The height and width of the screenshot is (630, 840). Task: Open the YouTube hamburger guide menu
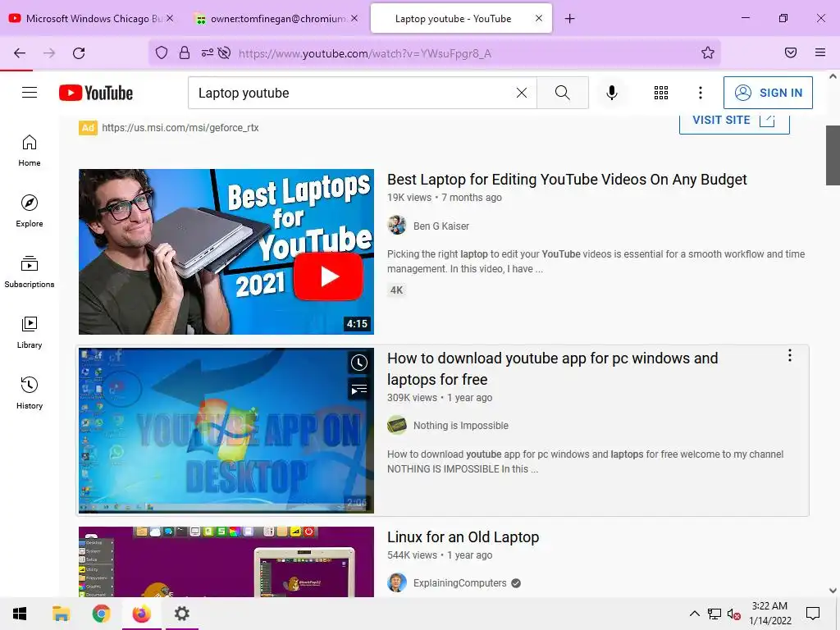(x=30, y=93)
